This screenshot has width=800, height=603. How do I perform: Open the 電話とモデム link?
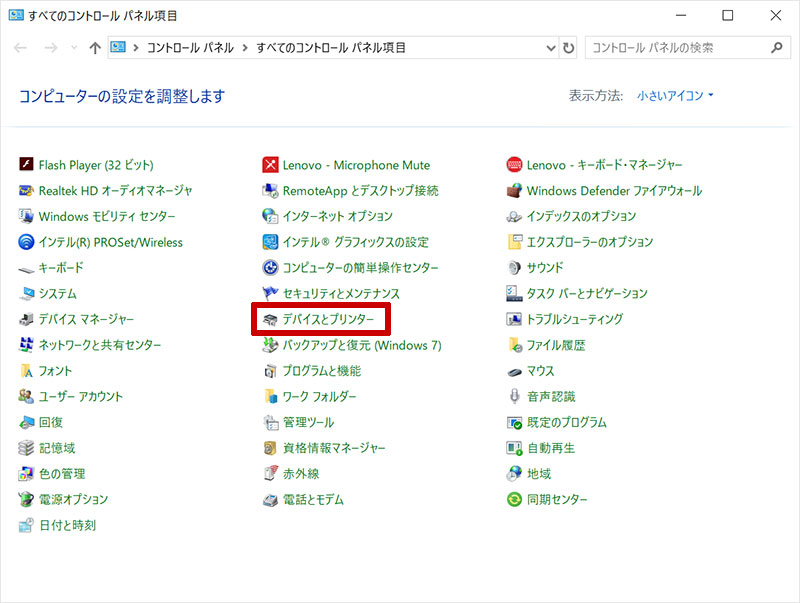point(313,499)
